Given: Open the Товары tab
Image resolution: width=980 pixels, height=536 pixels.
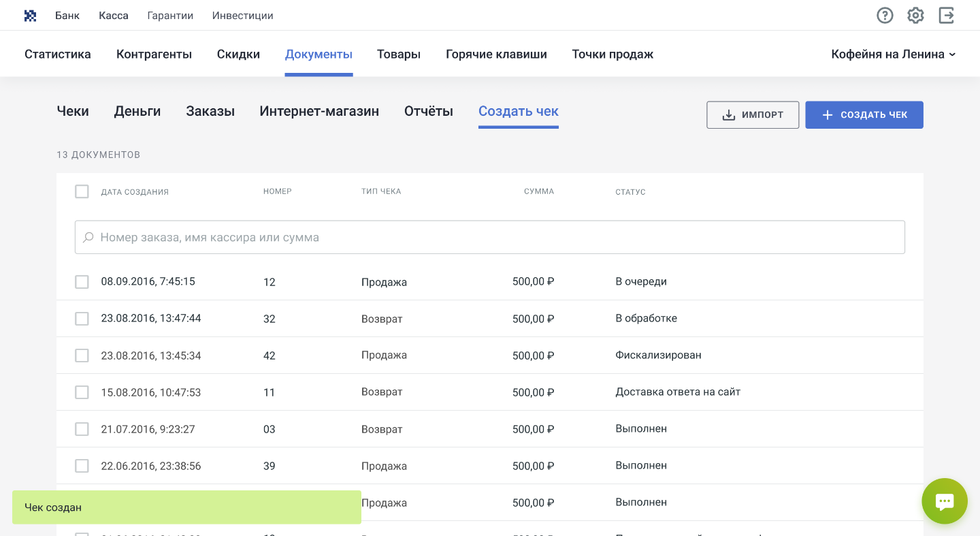Looking at the screenshot, I should click(x=399, y=54).
